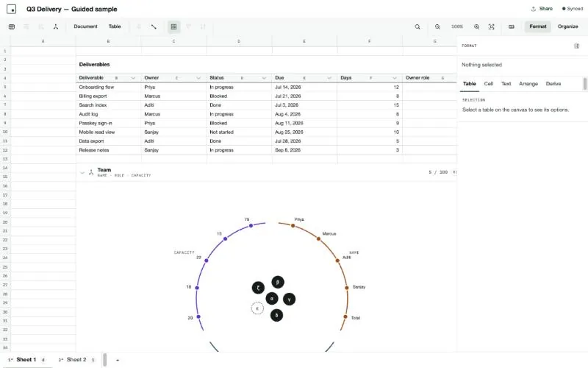Click the Sanjay point on orange arc
This screenshot has height=368, width=588.
pyautogui.click(x=346, y=288)
